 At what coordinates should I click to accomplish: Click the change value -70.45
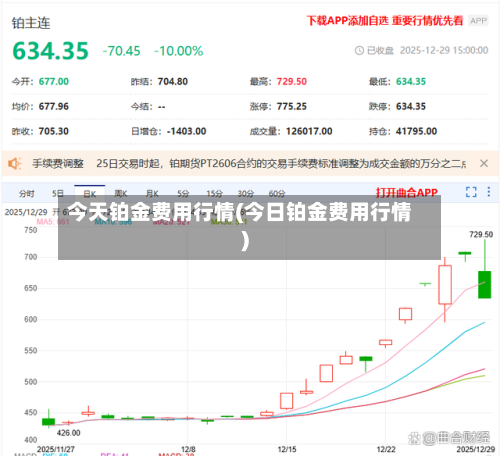(x=121, y=51)
